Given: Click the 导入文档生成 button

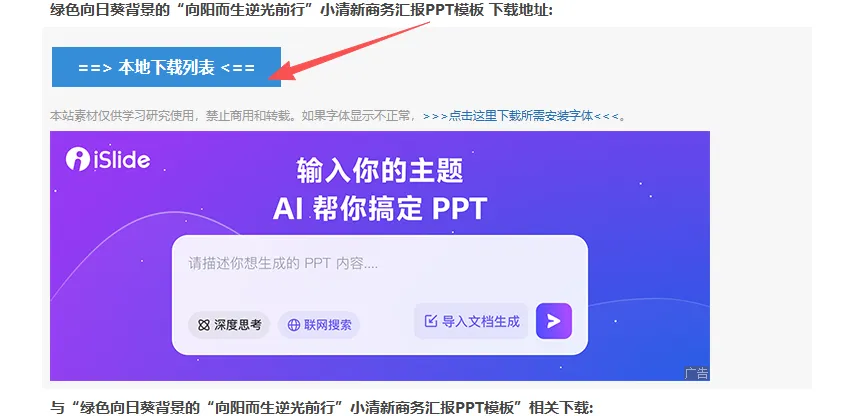Looking at the screenshot, I should click(x=471, y=321).
